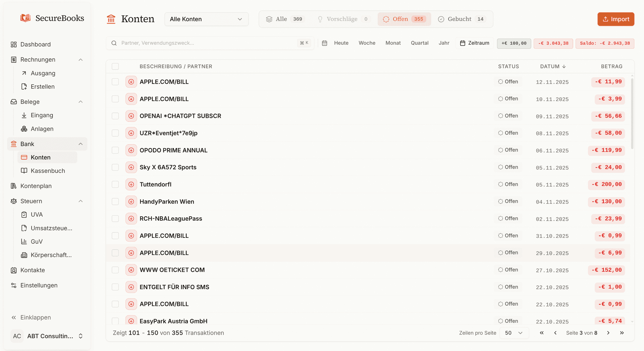Click the Offen status of Sky X 6A572 Sports
This screenshot has height=351, width=644.
coord(508,167)
